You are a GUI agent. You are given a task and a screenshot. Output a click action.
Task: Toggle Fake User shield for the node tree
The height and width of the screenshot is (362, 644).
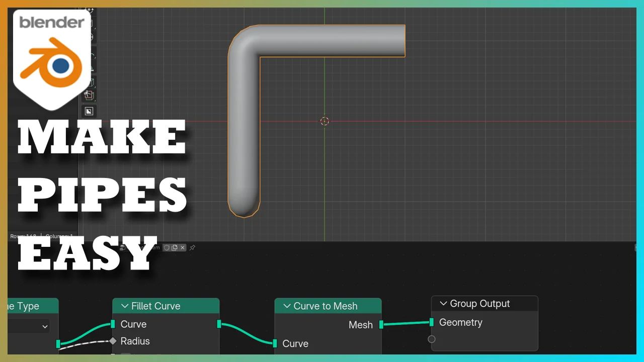click(167, 247)
